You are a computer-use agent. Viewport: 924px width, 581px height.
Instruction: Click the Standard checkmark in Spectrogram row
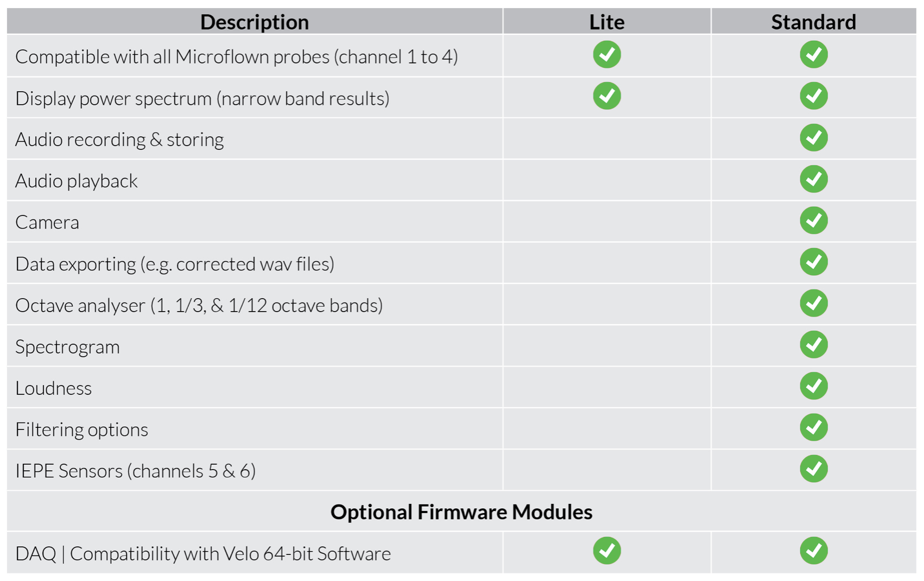pyautogui.click(x=813, y=345)
